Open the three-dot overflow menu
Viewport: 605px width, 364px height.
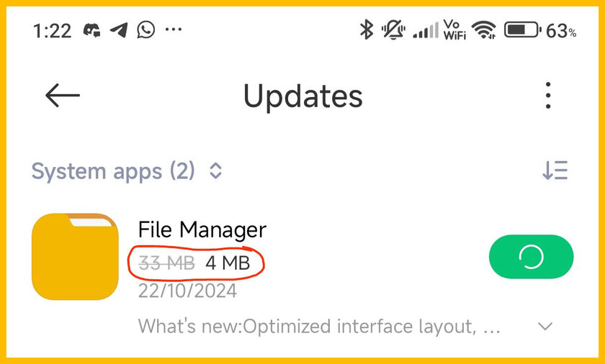point(548,95)
